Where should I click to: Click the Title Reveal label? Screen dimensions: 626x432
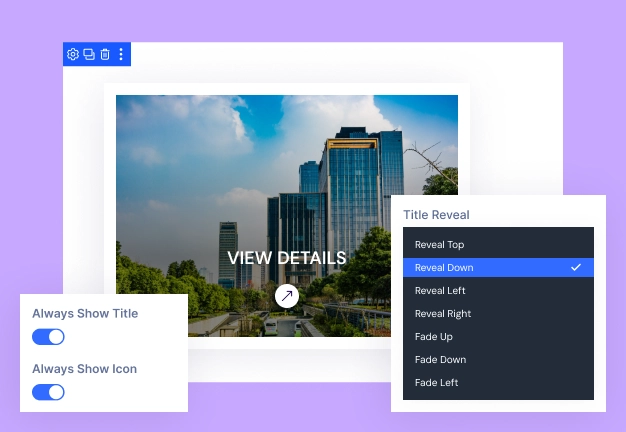click(x=436, y=214)
